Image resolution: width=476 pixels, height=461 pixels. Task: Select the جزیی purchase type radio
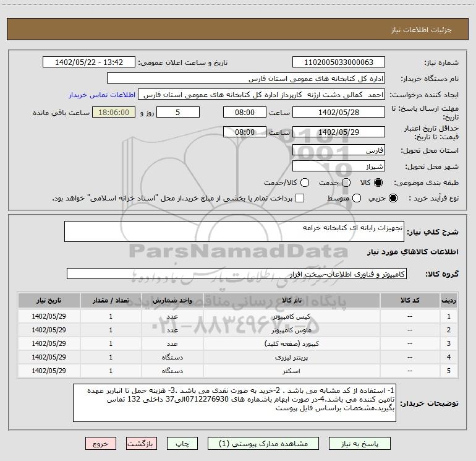(x=393, y=198)
